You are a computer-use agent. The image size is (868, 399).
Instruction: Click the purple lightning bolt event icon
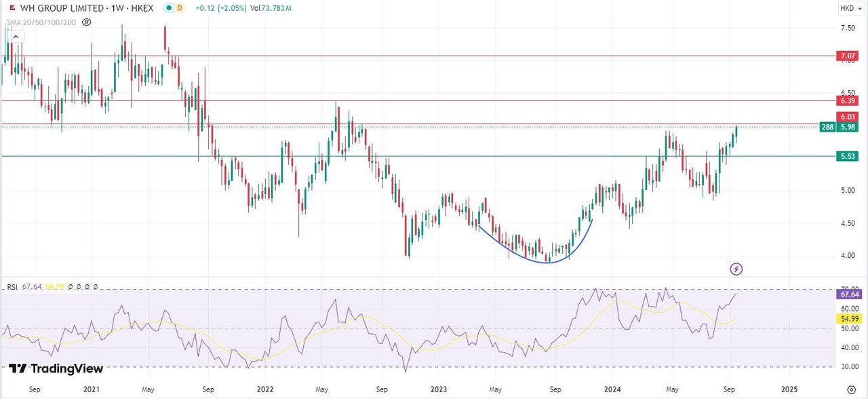pos(736,269)
